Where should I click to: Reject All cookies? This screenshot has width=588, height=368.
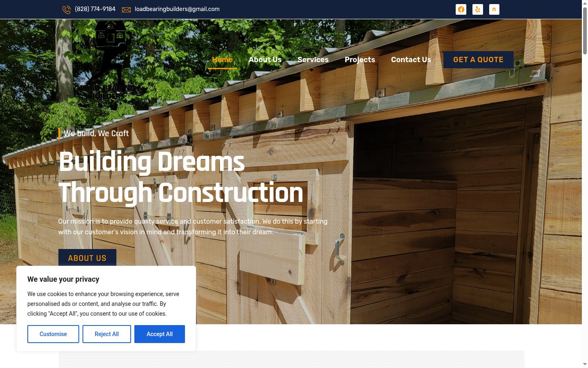107,334
